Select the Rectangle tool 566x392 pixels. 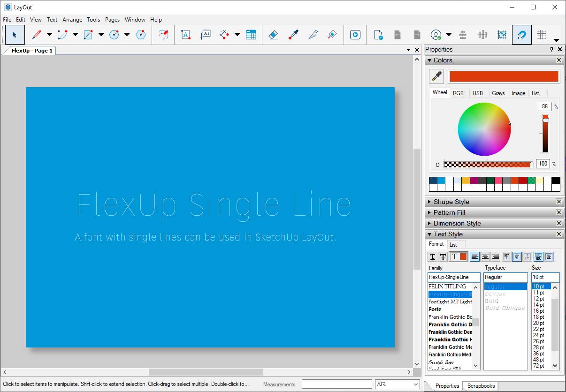[88, 35]
